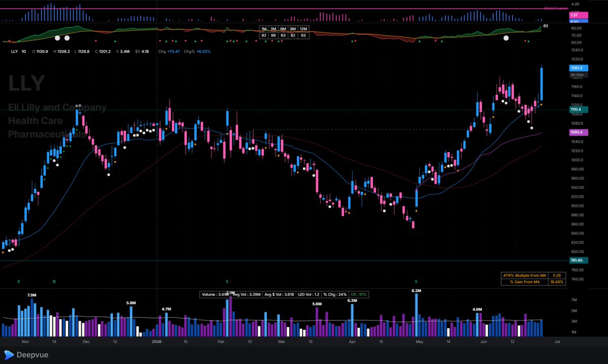Click the 'Volume : 3.41M' stat

(215, 294)
